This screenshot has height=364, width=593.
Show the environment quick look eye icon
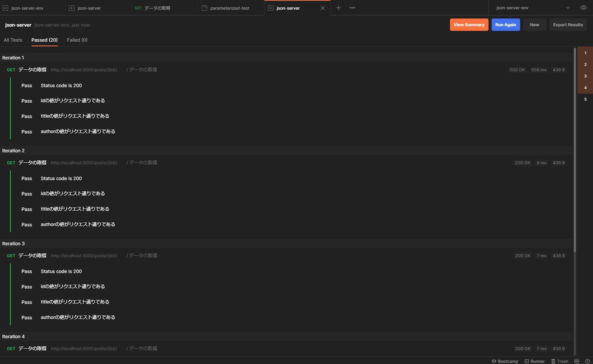584,8
